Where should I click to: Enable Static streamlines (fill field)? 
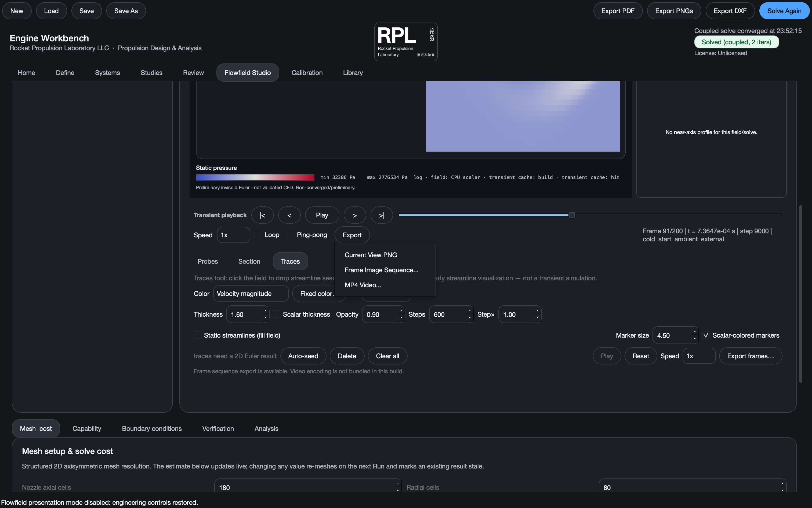point(198,335)
